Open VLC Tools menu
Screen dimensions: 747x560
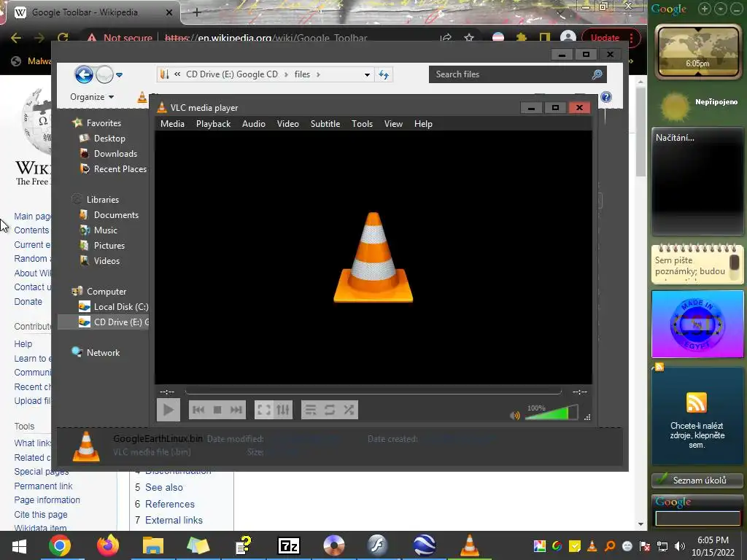(362, 124)
